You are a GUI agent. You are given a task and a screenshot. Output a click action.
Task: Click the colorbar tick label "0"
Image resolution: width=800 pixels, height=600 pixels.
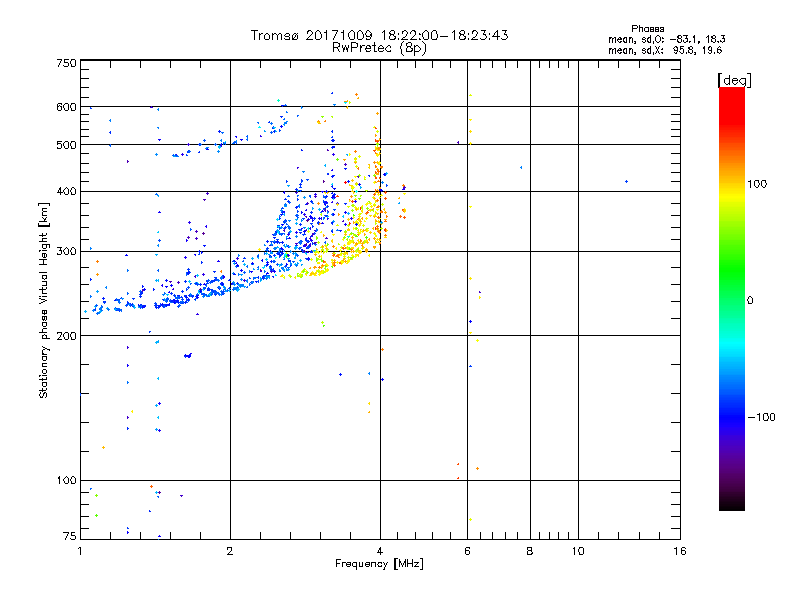pyautogui.click(x=750, y=301)
